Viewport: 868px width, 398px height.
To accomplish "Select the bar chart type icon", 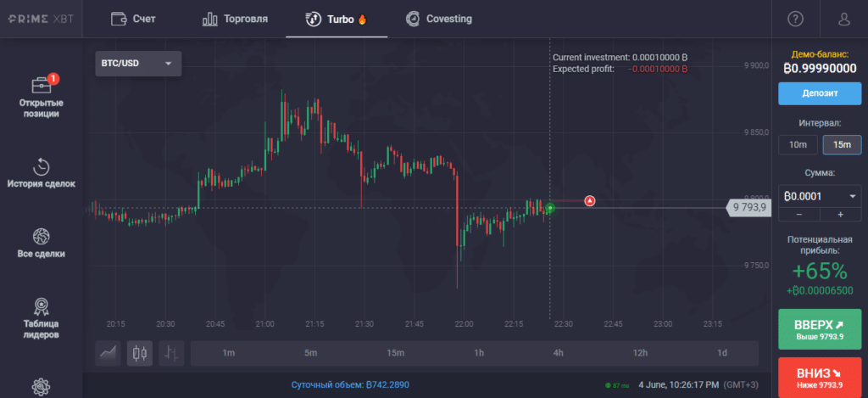I will pyautogui.click(x=171, y=353).
